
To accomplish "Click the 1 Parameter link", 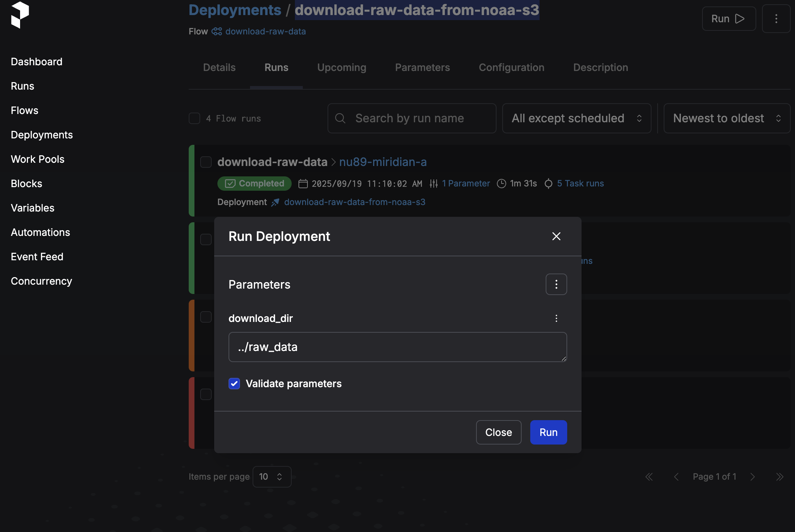I will [466, 184].
